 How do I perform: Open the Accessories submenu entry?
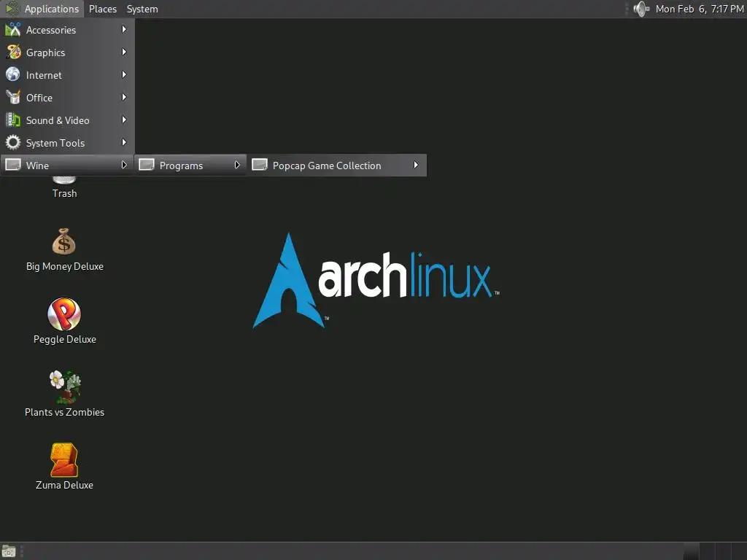click(x=67, y=29)
